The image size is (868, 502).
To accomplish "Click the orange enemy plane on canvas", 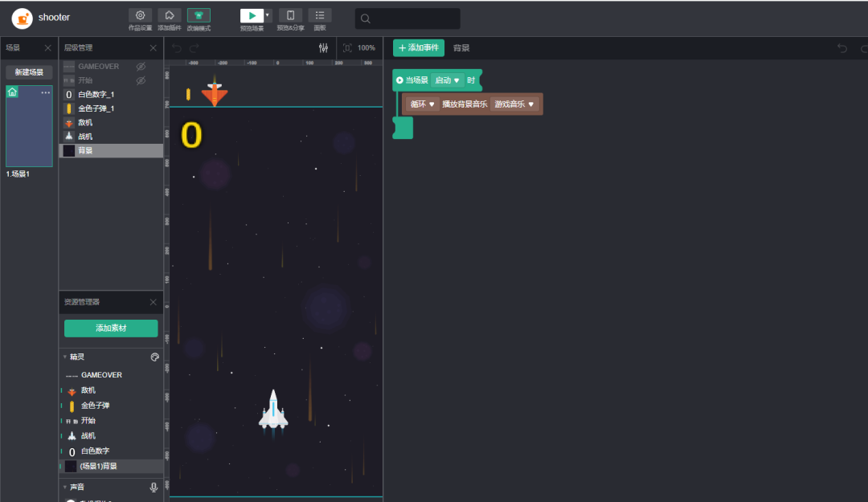I will (x=215, y=93).
